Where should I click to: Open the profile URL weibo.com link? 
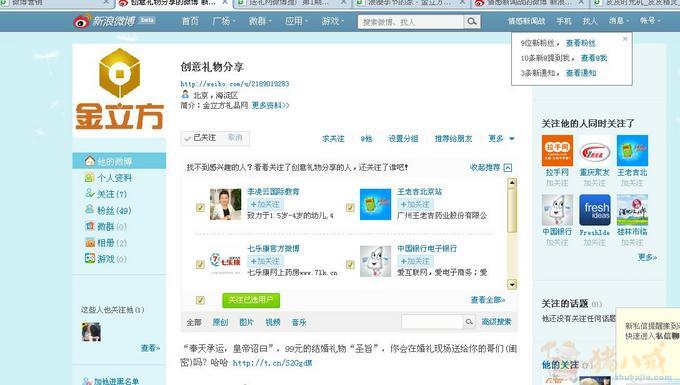(x=235, y=84)
